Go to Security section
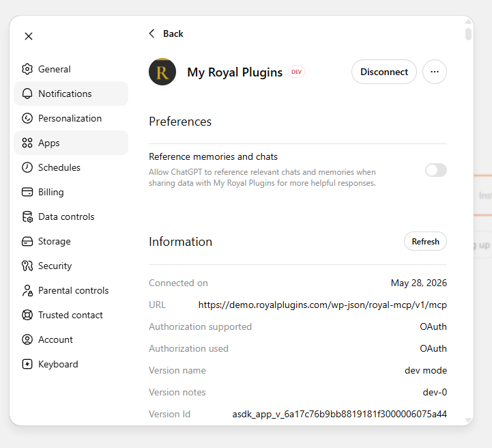This screenshot has width=492, height=448. (x=71, y=266)
